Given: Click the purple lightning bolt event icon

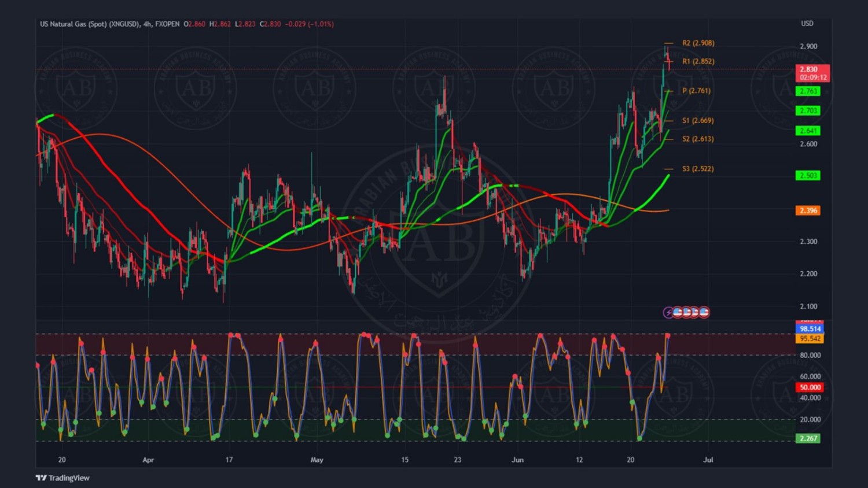Looking at the screenshot, I should point(668,313).
